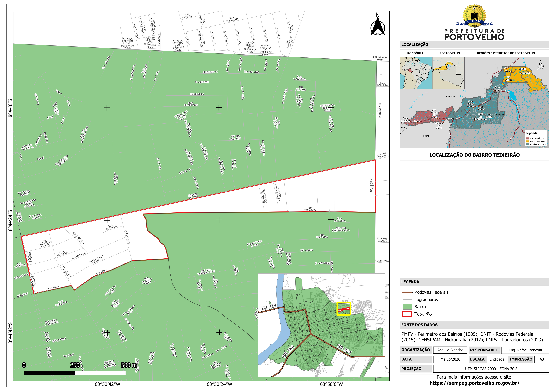Click the Alto Madeira legend color box

(527, 138)
